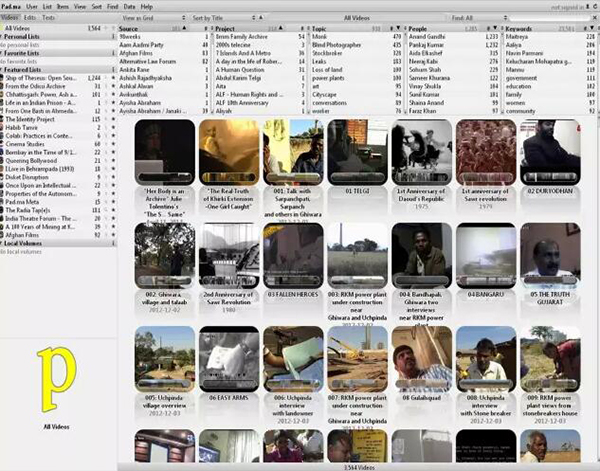Image resolution: width=600 pixels, height=471 pixels.
Task: Click the descending arrow in the People header
Action: point(495,28)
